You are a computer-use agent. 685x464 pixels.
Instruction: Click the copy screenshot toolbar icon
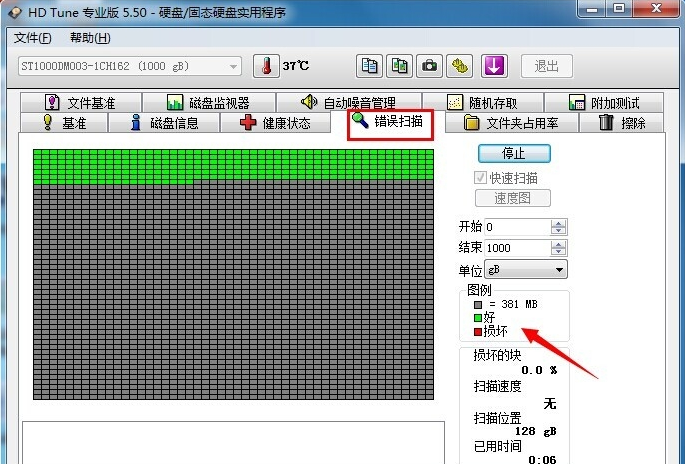(399, 66)
